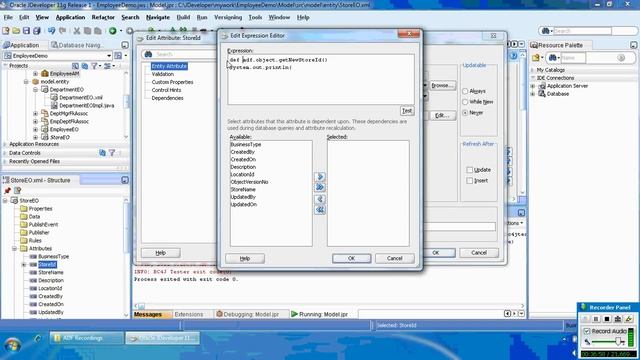
Task: Select Validation in Edit Attribute sidebar
Action: pos(162,74)
